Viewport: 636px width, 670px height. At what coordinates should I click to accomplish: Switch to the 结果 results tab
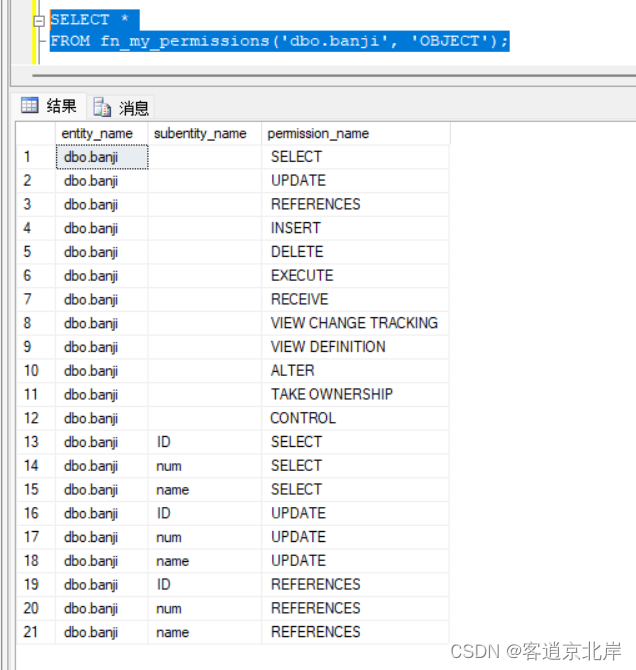pos(49,106)
